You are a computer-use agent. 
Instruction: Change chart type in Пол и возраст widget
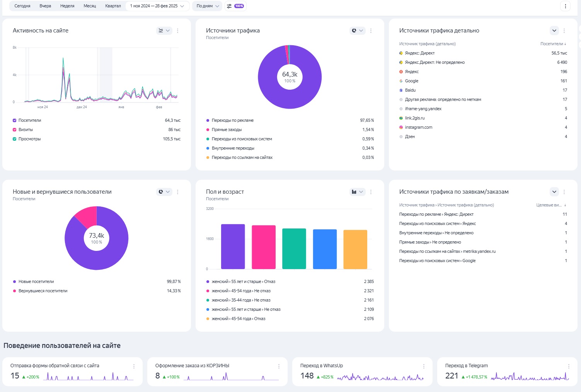[x=357, y=192]
